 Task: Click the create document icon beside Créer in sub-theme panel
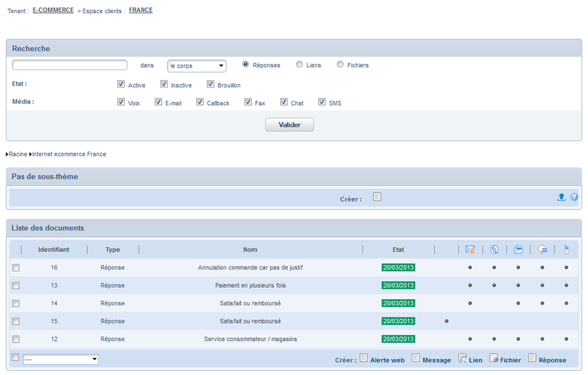(x=377, y=197)
